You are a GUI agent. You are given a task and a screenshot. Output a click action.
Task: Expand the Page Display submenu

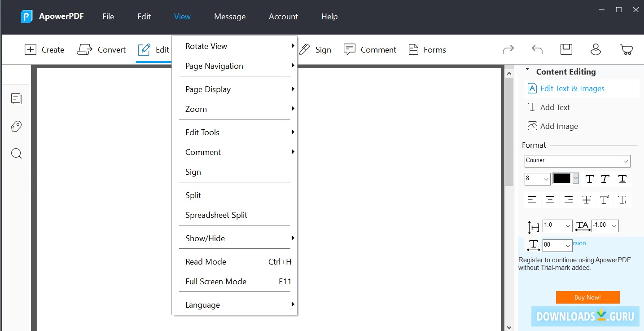(x=208, y=89)
